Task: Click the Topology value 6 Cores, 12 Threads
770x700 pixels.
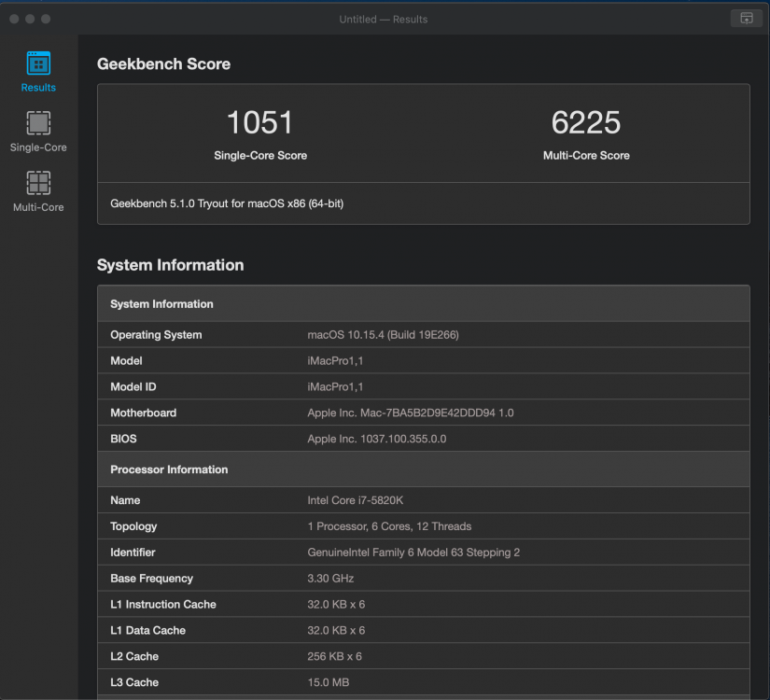Action: point(389,526)
